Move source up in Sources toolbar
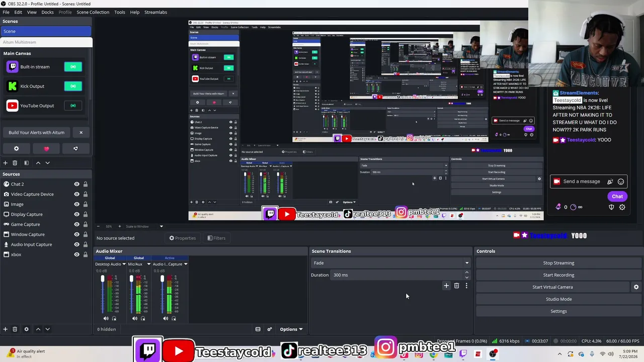This screenshot has height=362, width=644. pos(38,329)
